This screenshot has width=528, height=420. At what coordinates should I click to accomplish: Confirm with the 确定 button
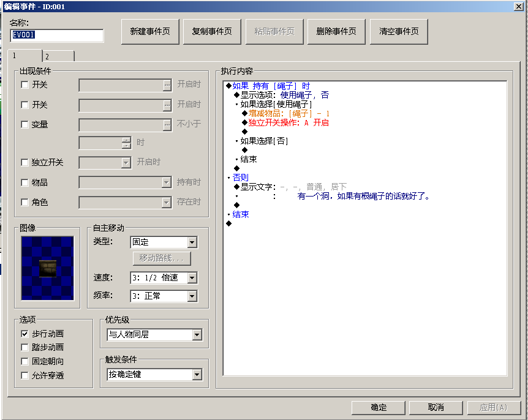pos(378,408)
